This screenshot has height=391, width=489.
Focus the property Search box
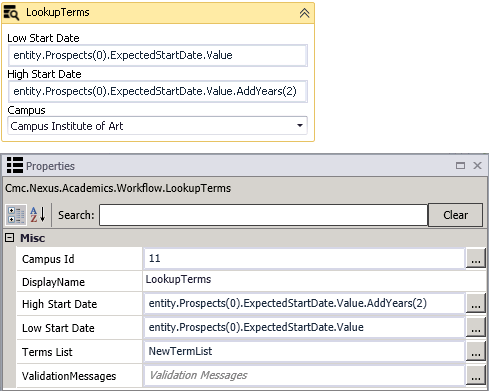(x=263, y=215)
